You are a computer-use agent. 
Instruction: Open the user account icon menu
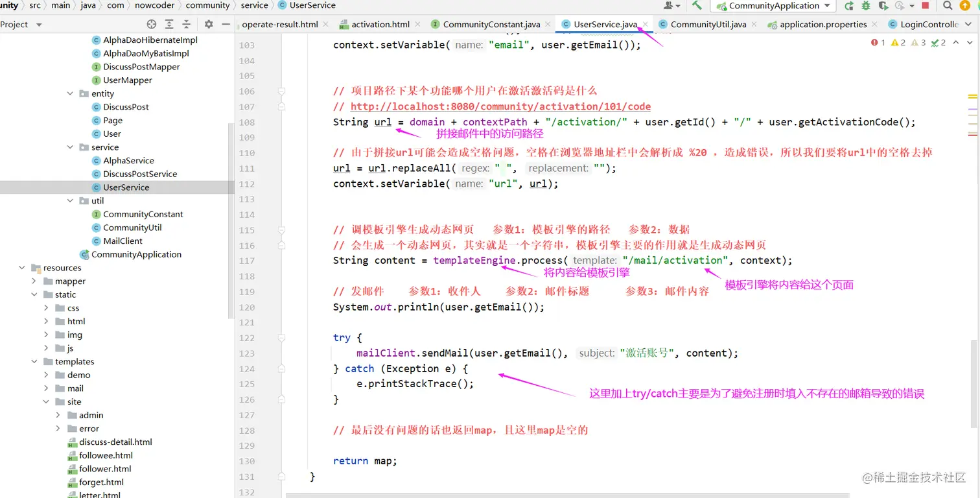point(671,5)
